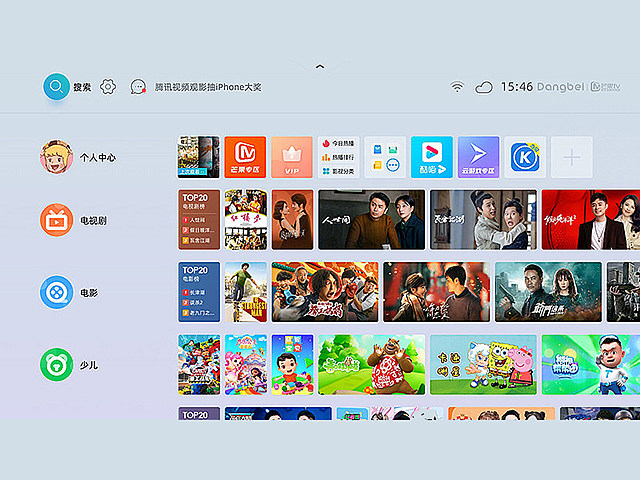Open the costume comedy drama banner
Screen dimensions: 640x480
tap(484, 220)
